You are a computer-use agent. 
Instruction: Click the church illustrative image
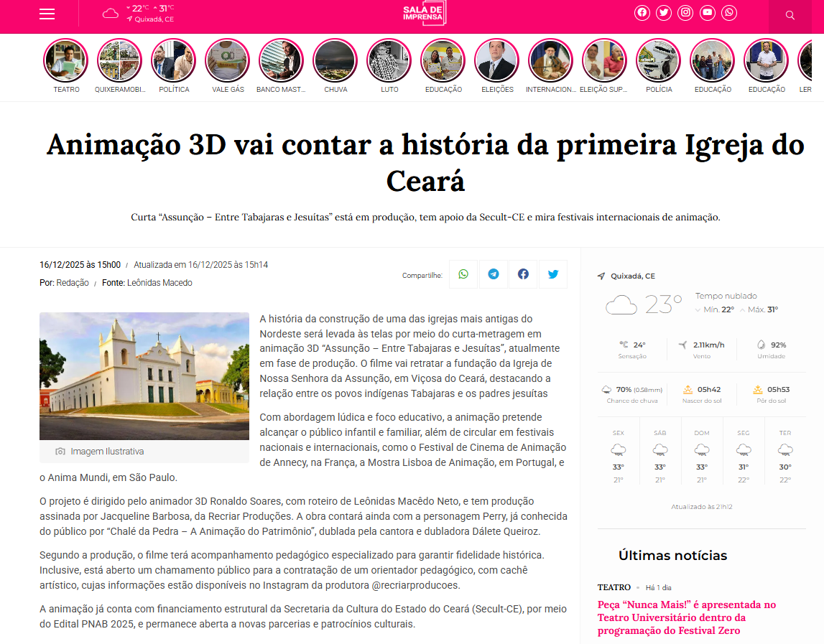pos(144,375)
